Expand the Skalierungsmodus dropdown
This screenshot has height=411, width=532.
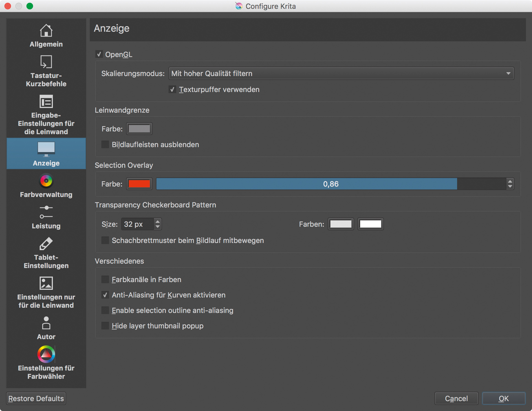point(341,74)
